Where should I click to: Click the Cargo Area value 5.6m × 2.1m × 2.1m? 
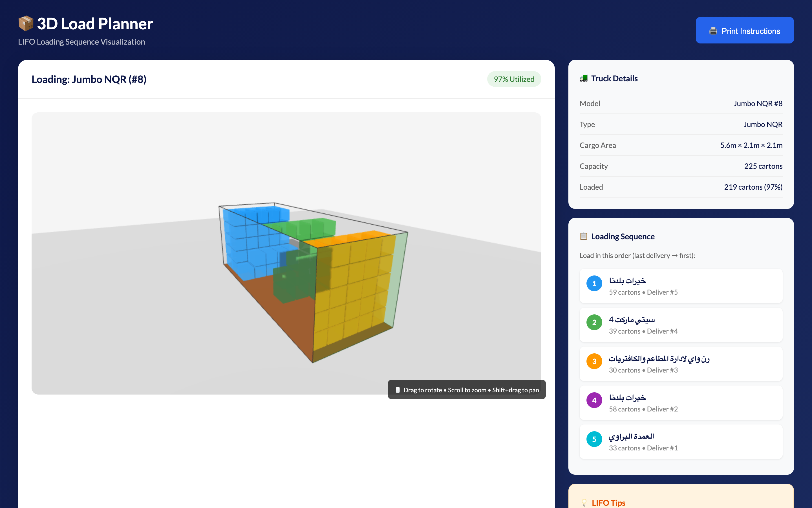751,145
